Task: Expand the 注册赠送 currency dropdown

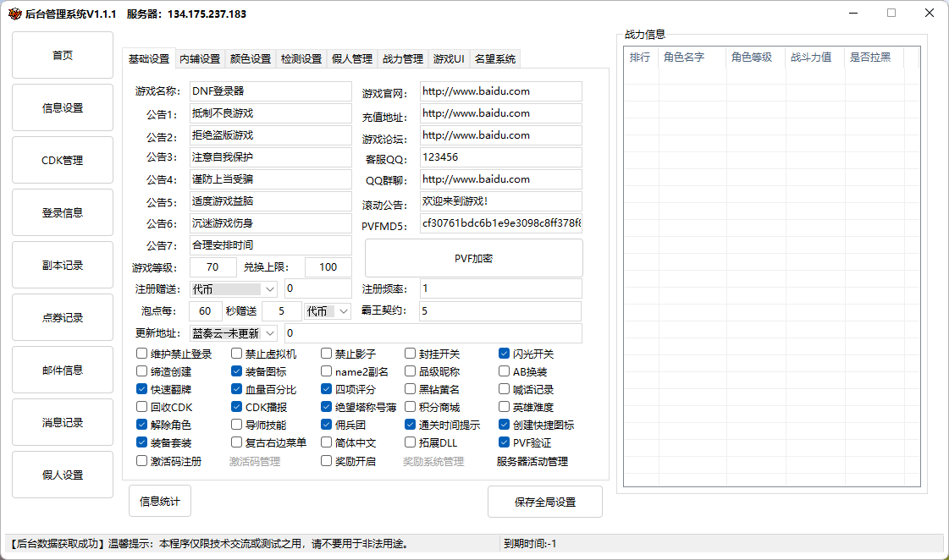Action: [270, 289]
